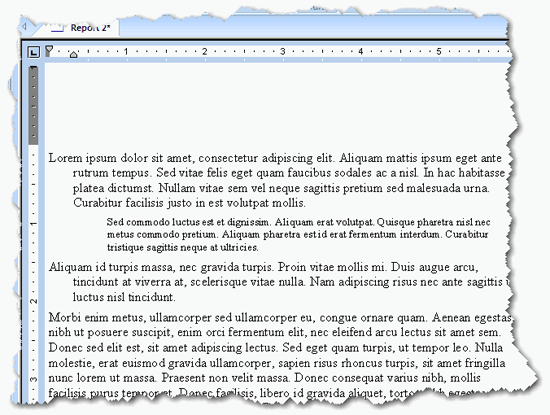Click the 1 mark on vertical ruler
The width and height of the screenshot is (550, 415).
34,223
